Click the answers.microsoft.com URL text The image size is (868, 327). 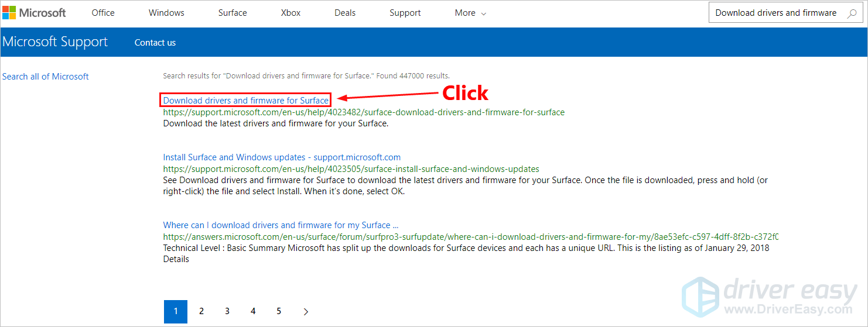470,237
